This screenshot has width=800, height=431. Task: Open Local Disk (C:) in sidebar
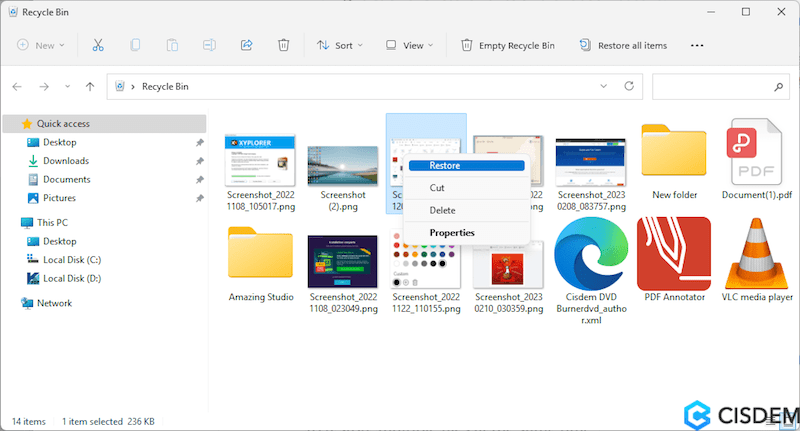point(72,260)
